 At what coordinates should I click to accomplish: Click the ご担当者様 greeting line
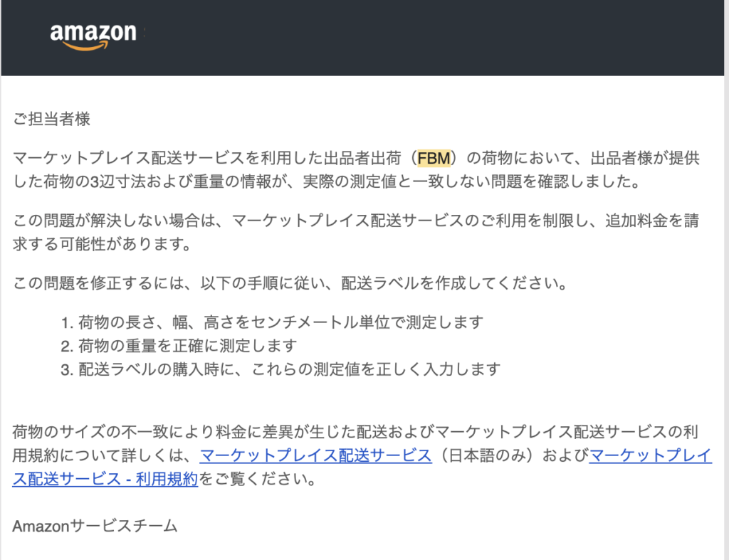52,119
